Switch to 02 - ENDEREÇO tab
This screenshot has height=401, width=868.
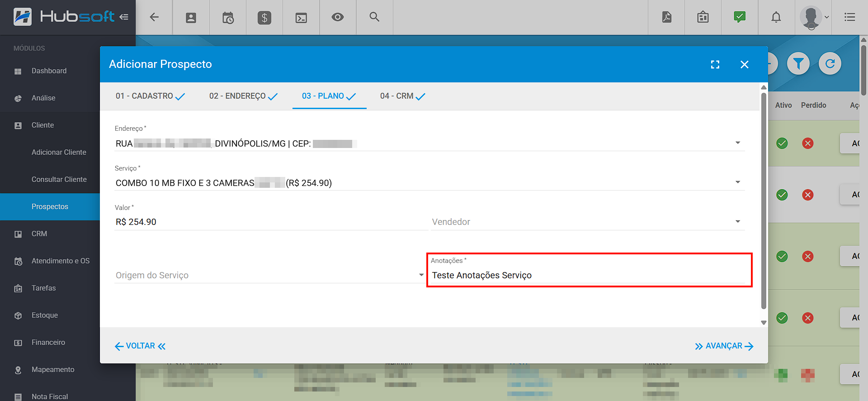pos(243,96)
